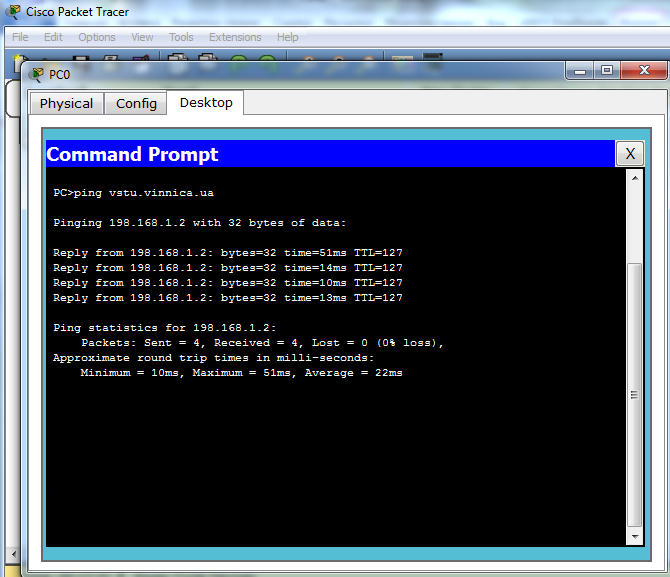The height and width of the screenshot is (577, 670).
Task: Open the Tools menu
Action: (x=181, y=37)
